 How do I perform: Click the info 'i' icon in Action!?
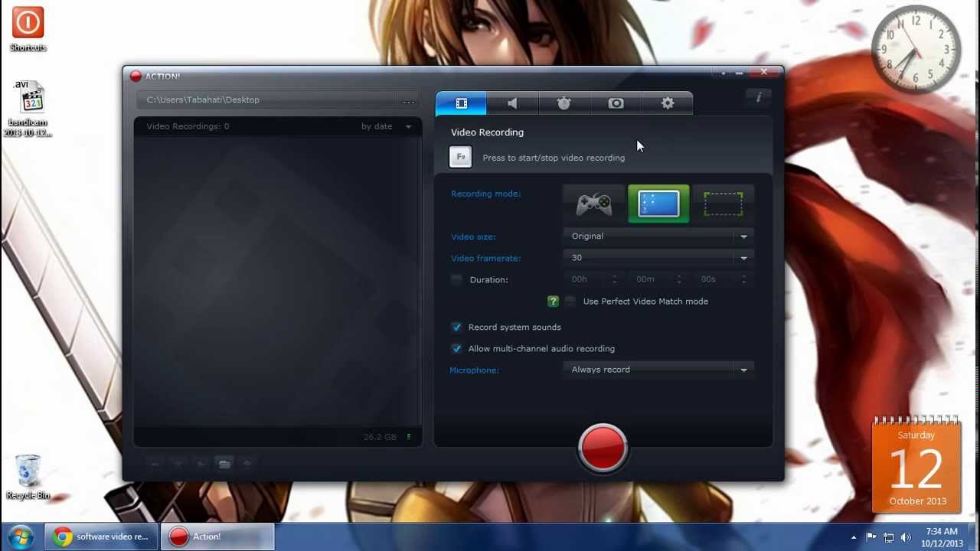tap(759, 97)
